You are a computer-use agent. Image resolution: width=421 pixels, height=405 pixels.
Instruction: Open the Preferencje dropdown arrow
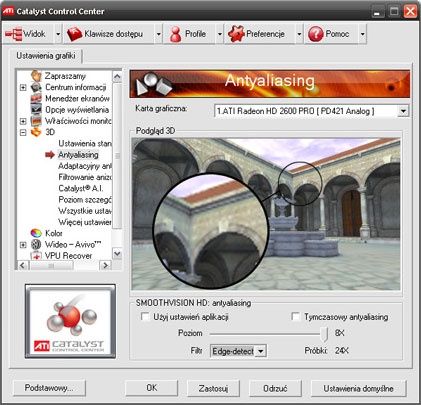click(299, 34)
